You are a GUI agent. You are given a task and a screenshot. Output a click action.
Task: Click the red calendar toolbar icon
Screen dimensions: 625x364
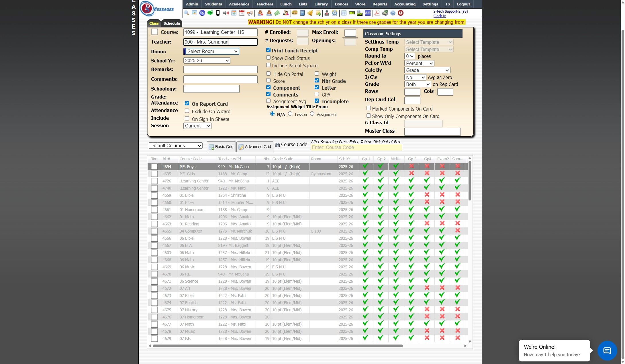[242, 13]
